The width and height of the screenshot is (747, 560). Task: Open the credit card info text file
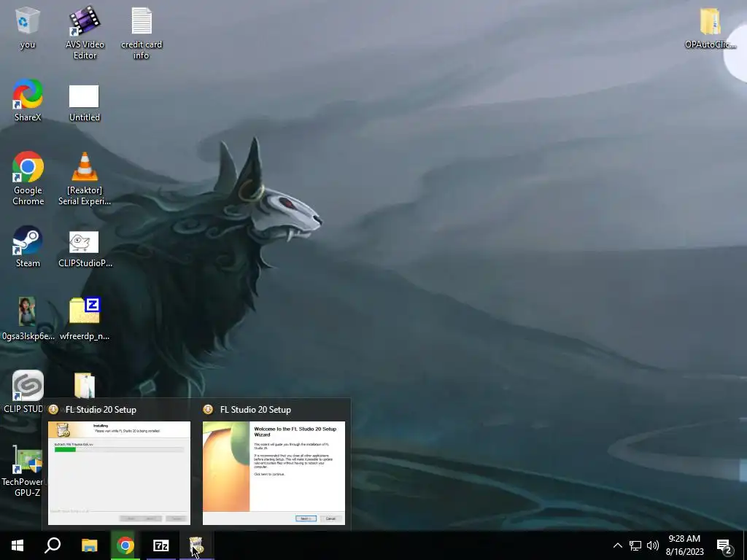coord(141,32)
